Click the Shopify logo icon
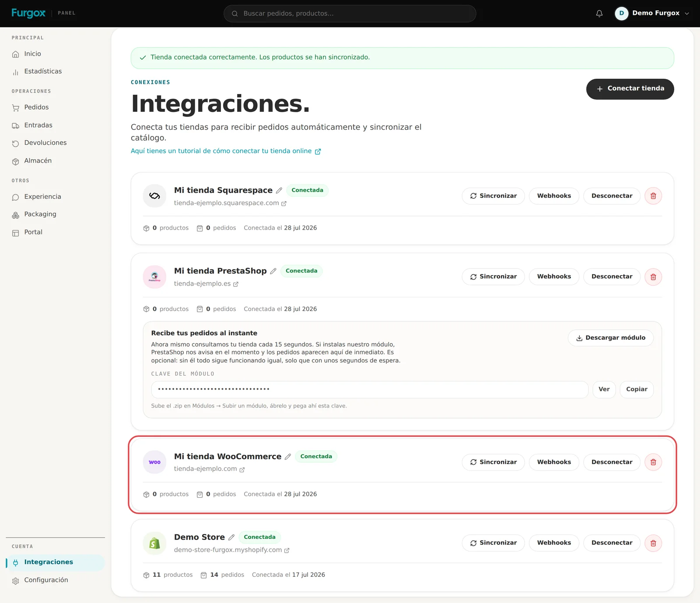Image resolution: width=700 pixels, height=603 pixels. click(154, 543)
